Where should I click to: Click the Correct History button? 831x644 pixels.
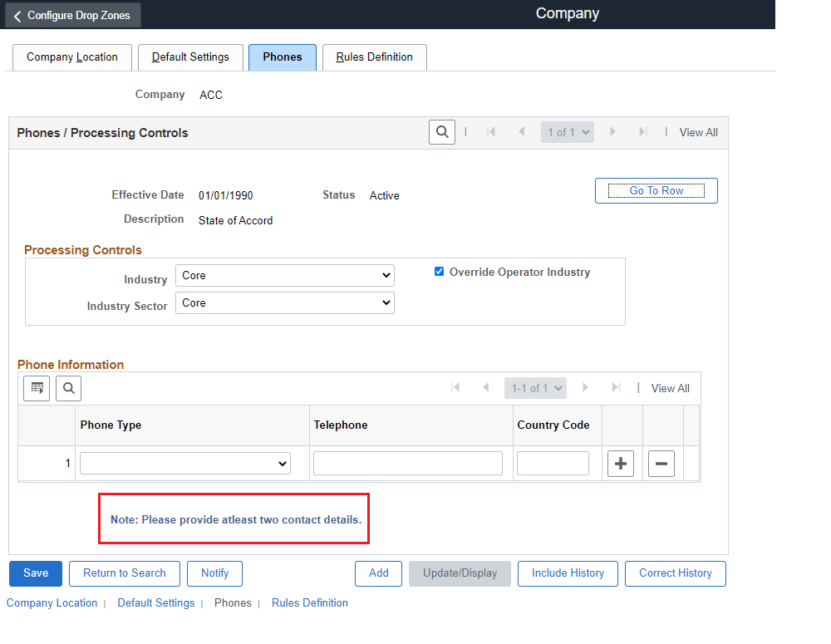coord(675,573)
